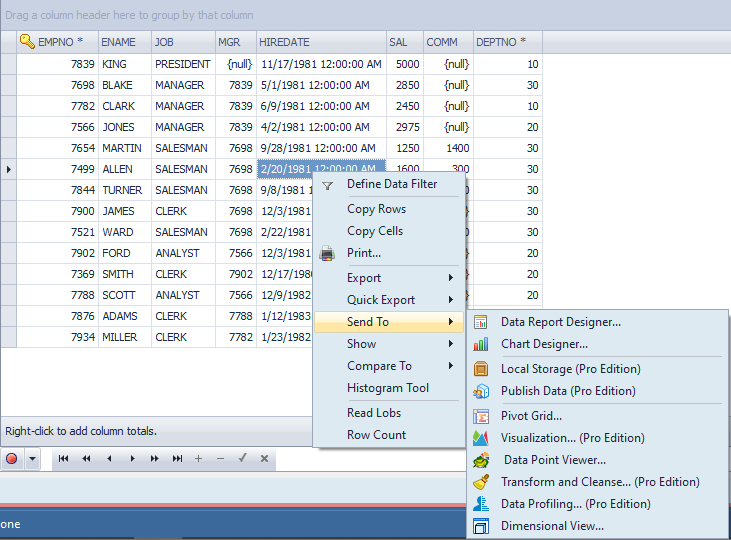Image resolution: width=731 pixels, height=540 pixels.
Task: Go to next record in navigator
Action: click(132, 459)
